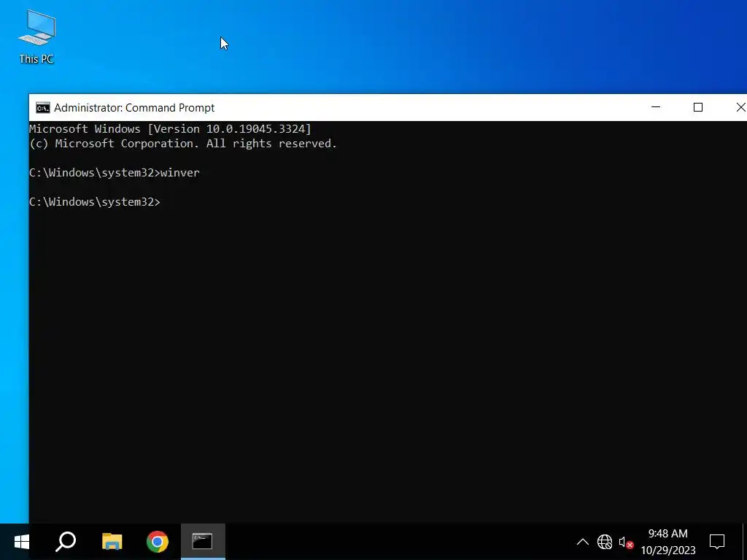Viewport: 747px width, 560px height.
Task: Click the Microsoft Corporation copyright line
Action: (183, 144)
